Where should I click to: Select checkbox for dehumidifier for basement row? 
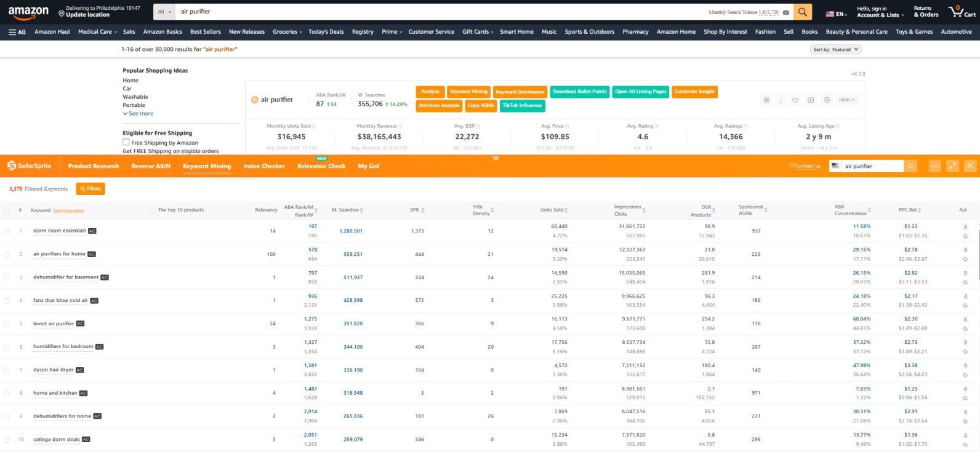pos(7,278)
